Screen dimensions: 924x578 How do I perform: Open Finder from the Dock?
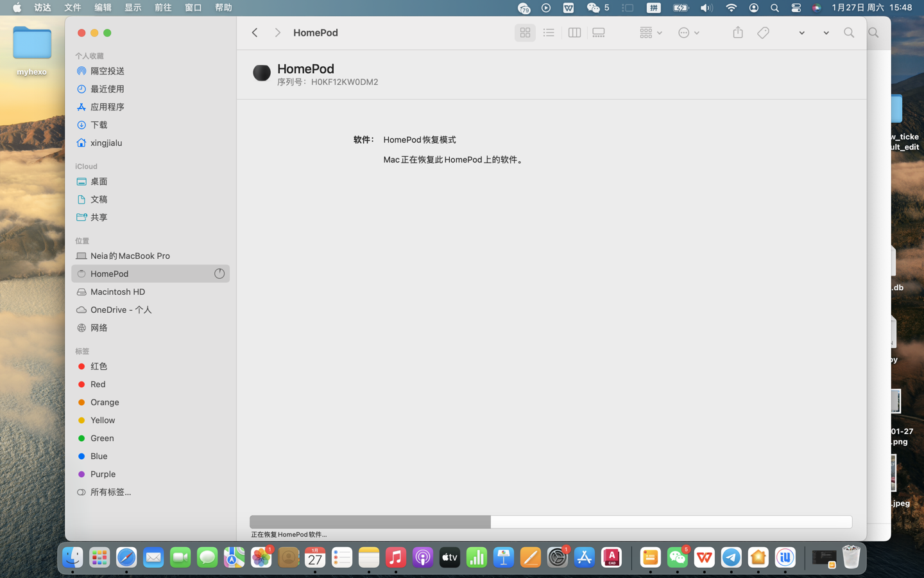coord(73,557)
